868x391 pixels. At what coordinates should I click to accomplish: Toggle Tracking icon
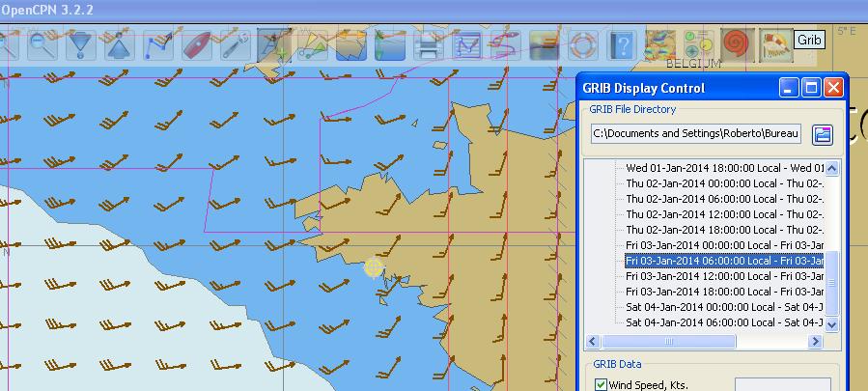click(x=505, y=44)
